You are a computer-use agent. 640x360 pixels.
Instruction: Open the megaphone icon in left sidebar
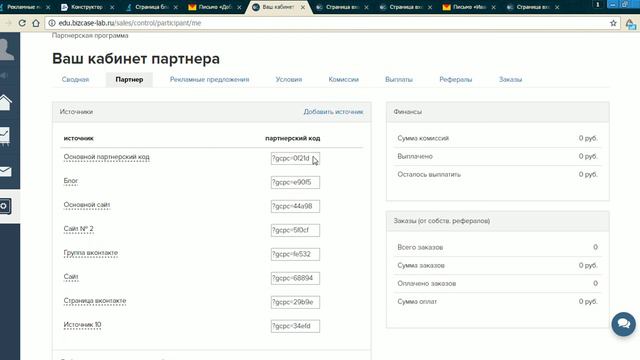coord(4,76)
